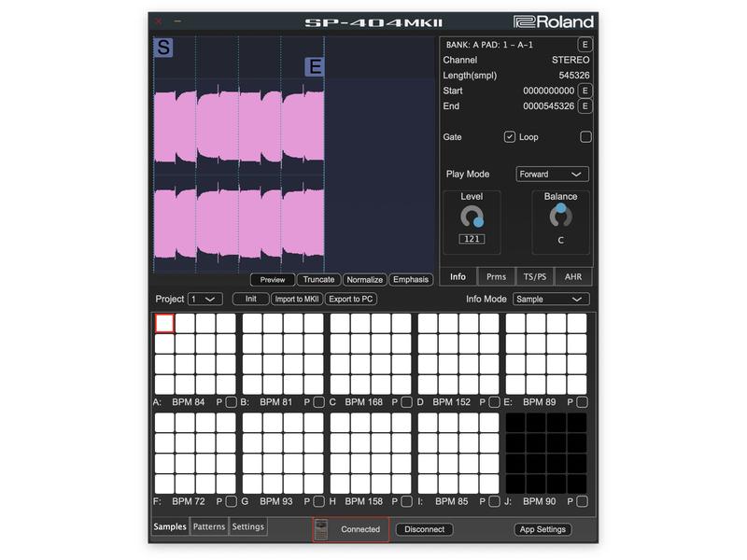
Task: Open the bottom Settings tab
Action: pyautogui.click(x=247, y=526)
